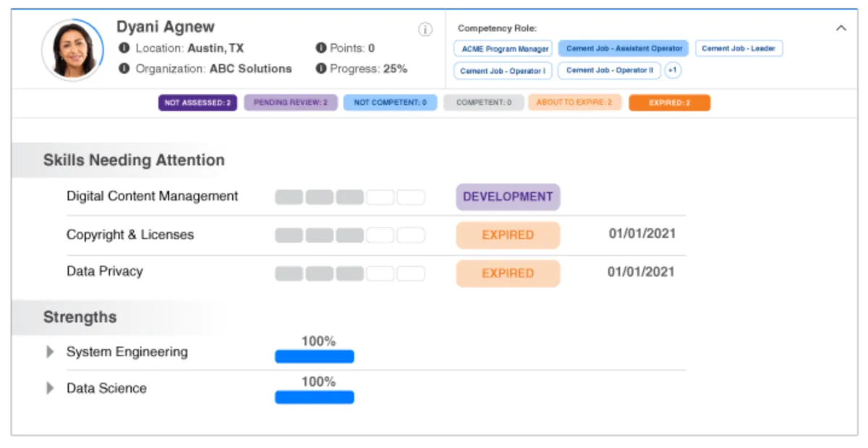Image resolution: width=868 pixels, height=448 pixels.
Task: Click the info icon beside Points
Action: coord(321,48)
